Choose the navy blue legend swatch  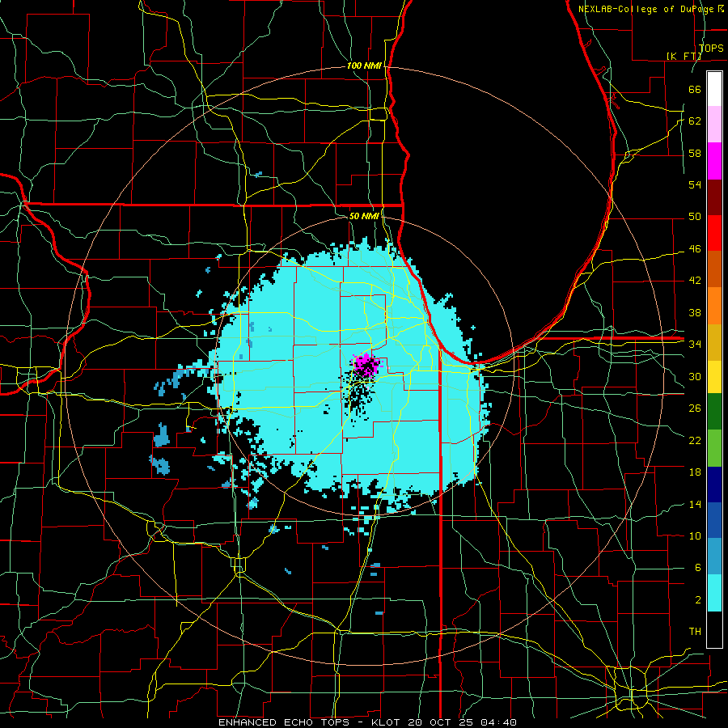coord(714,485)
